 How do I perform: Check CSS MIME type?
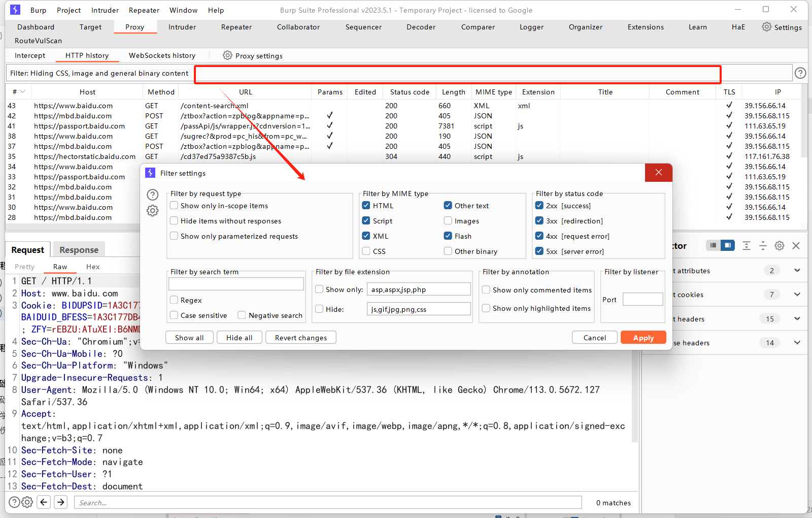click(x=366, y=251)
